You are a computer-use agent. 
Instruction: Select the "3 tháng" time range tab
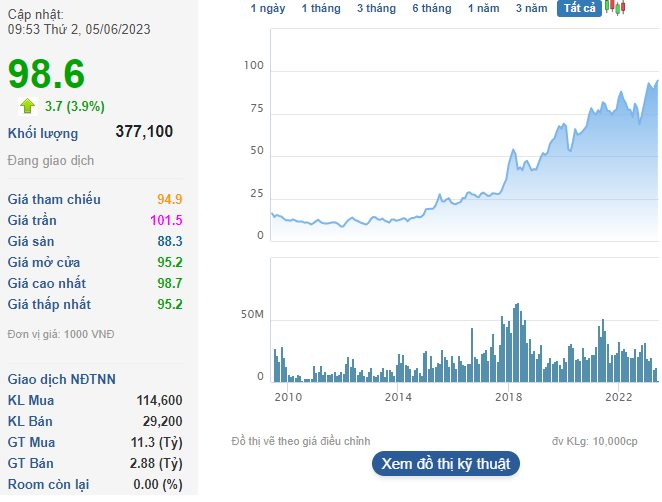click(376, 8)
